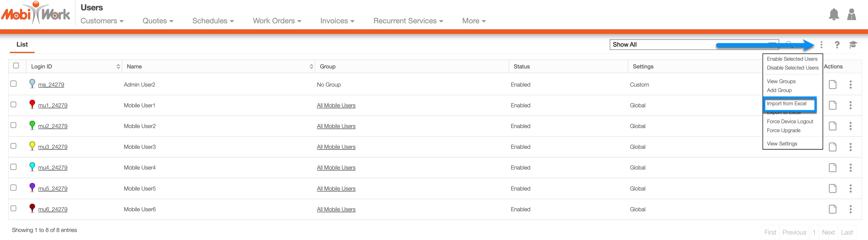
Task: Click the document icon for mu4_24279
Action: point(832,168)
